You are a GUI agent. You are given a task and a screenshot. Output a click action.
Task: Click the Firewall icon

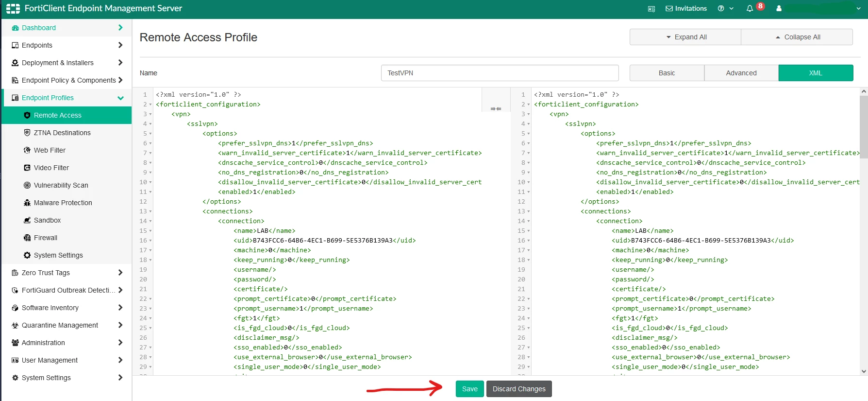coord(27,238)
